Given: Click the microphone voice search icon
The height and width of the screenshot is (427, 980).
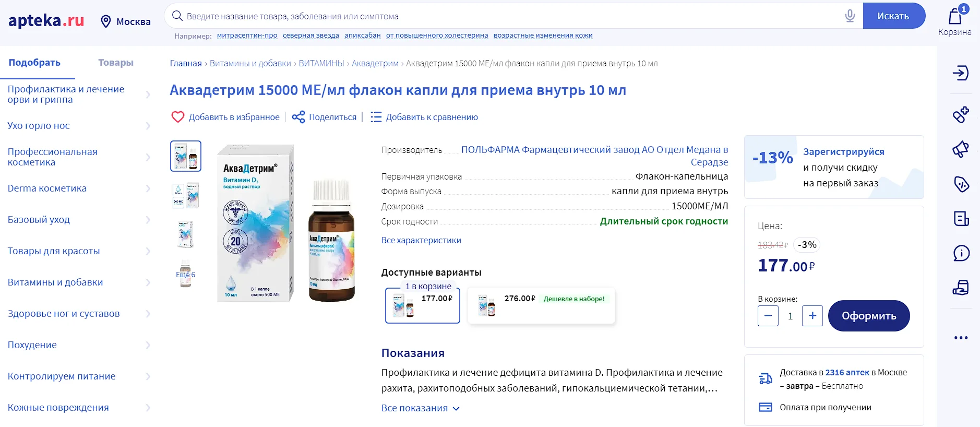Looking at the screenshot, I should tap(850, 16).
